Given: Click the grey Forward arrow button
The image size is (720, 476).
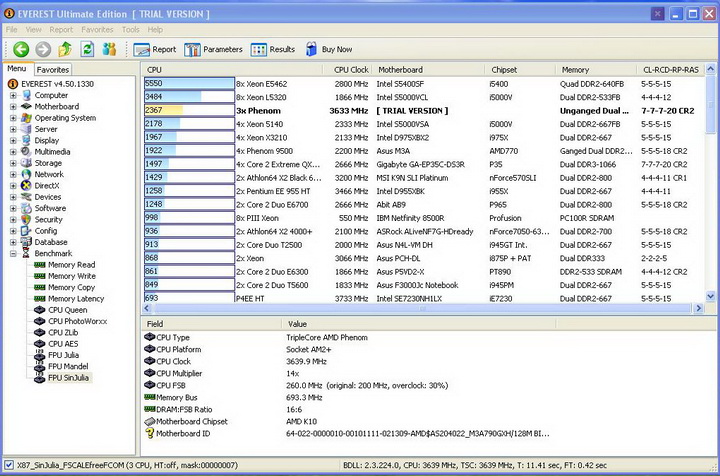Looking at the screenshot, I should (x=43, y=49).
